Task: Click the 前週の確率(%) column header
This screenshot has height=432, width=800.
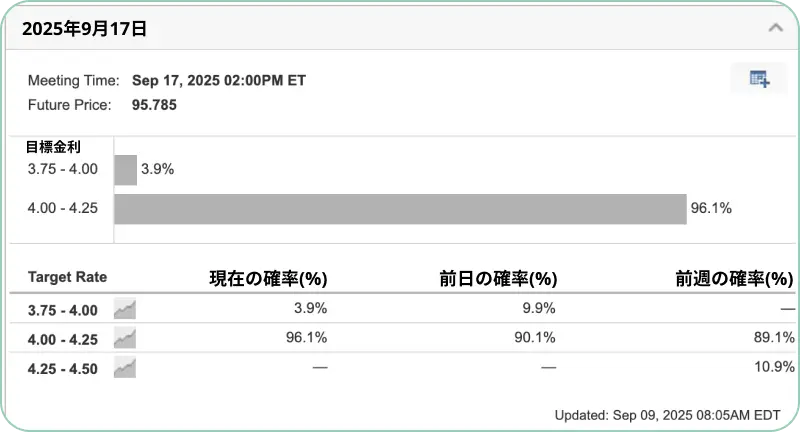Action: tap(734, 278)
